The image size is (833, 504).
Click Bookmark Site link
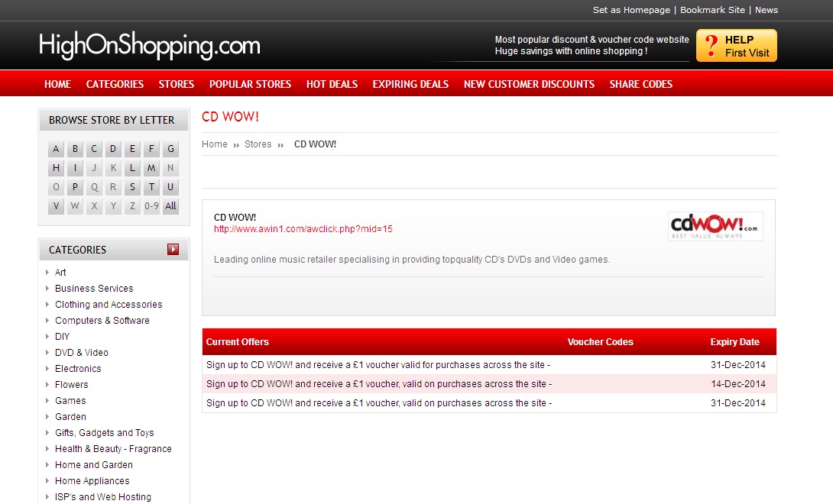[712, 10]
